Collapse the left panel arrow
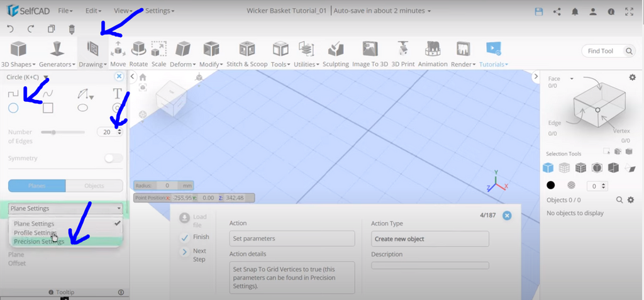 pyautogui.click(x=133, y=77)
